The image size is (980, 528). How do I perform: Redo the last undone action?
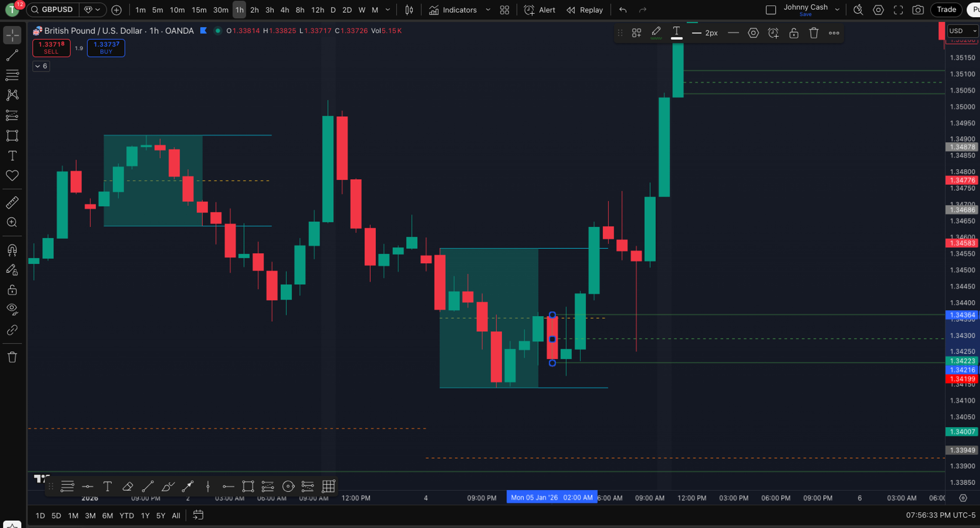point(643,10)
